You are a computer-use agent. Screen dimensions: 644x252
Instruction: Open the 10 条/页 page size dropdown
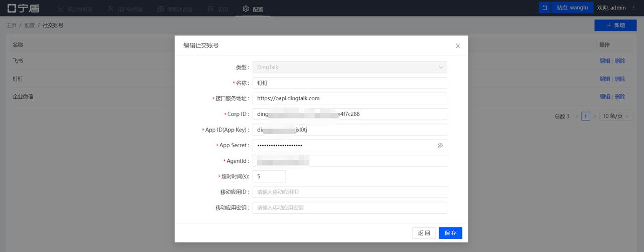tap(616, 116)
